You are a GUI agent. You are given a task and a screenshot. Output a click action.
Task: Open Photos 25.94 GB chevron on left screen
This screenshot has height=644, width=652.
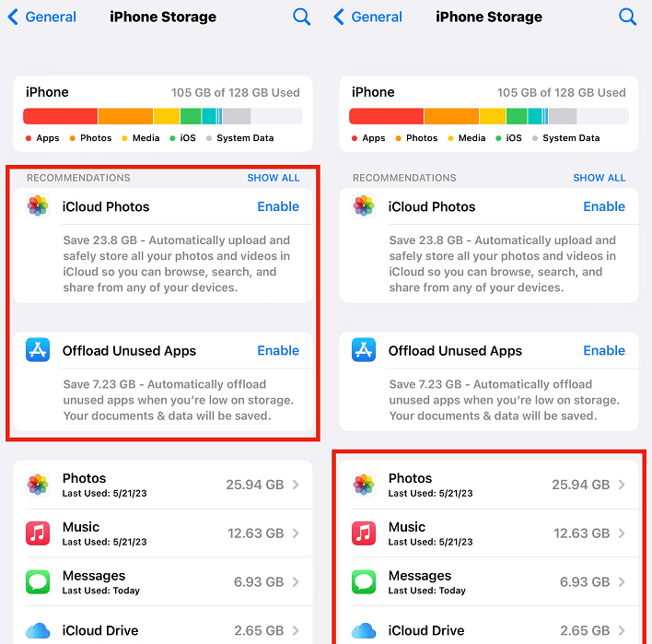[296, 485]
